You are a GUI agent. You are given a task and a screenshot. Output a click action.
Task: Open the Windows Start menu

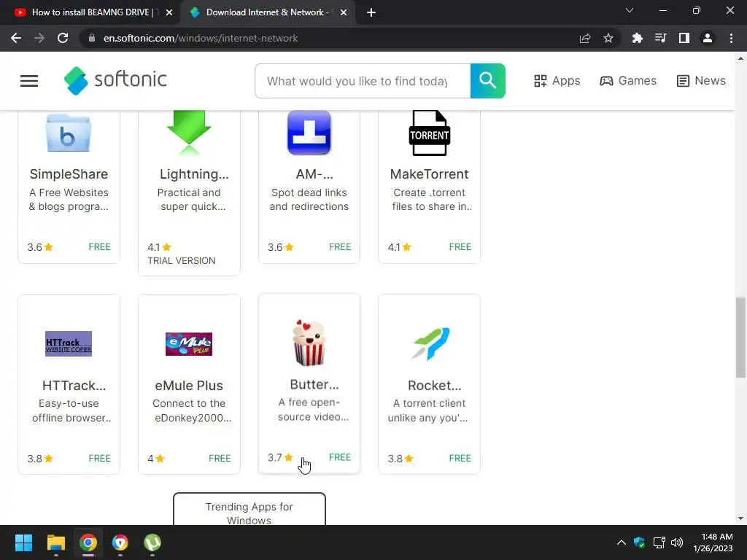pos(23,542)
